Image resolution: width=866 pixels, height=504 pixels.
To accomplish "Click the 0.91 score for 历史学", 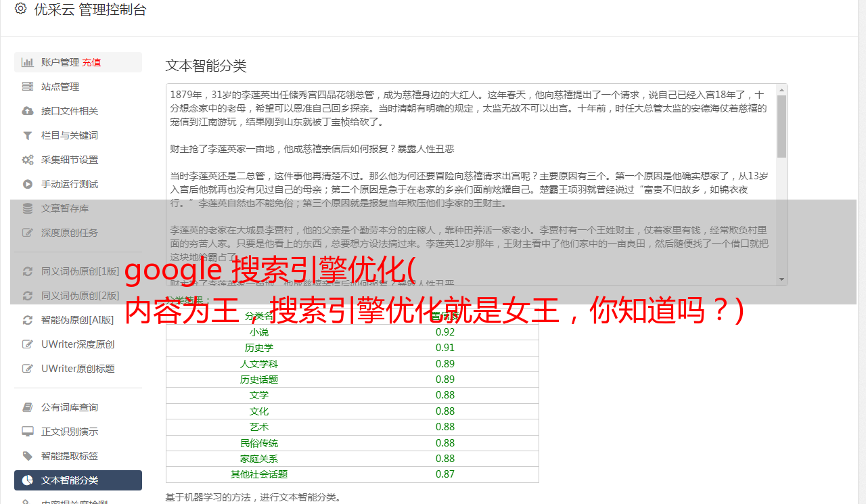I will tap(445, 348).
